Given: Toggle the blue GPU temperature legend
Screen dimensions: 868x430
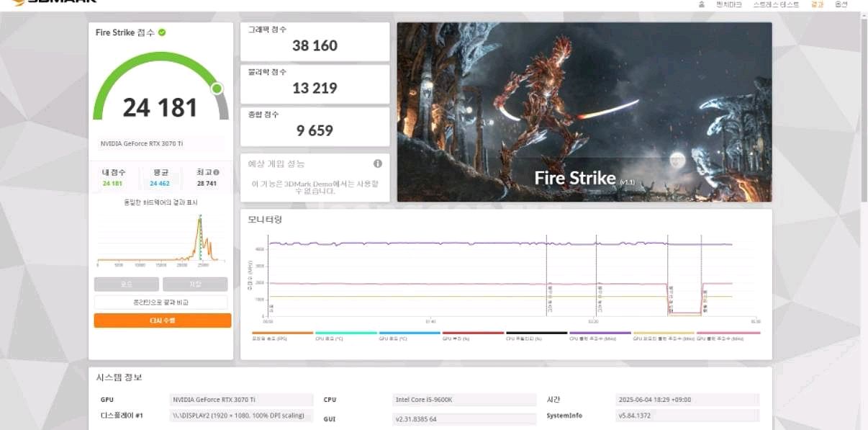Looking at the screenshot, I should point(410,336).
